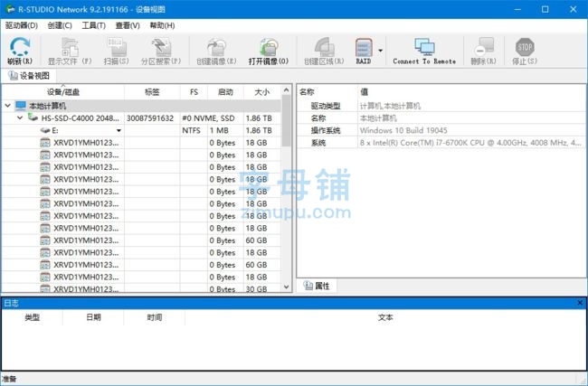588x386 pixels.
Task: Select the 属性 tab
Action: tap(317, 286)
